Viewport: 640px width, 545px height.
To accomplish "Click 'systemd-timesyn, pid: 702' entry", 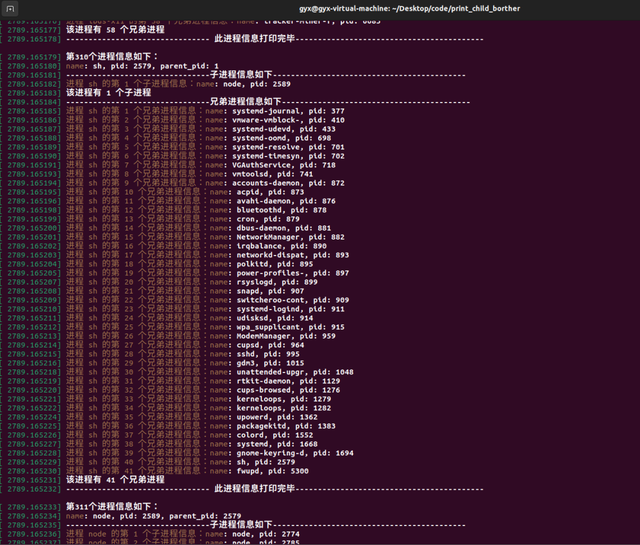I will click(x=288, y=156).
